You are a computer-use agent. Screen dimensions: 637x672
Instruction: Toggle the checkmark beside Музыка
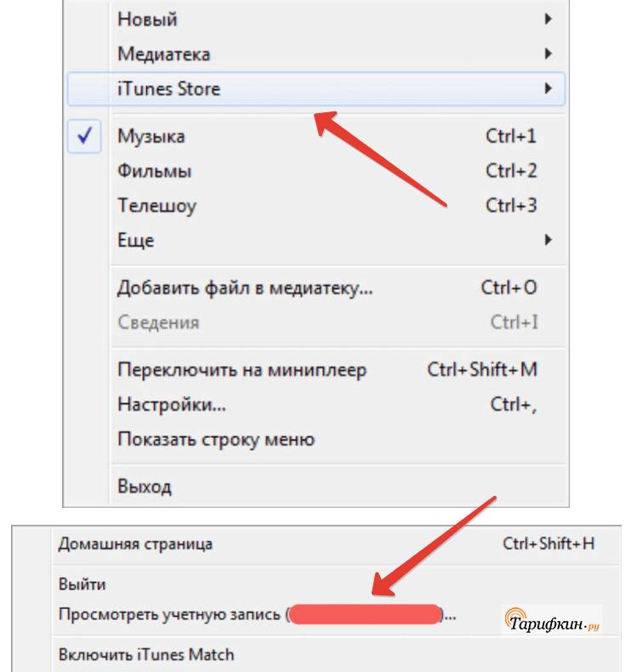pos(84,136)
